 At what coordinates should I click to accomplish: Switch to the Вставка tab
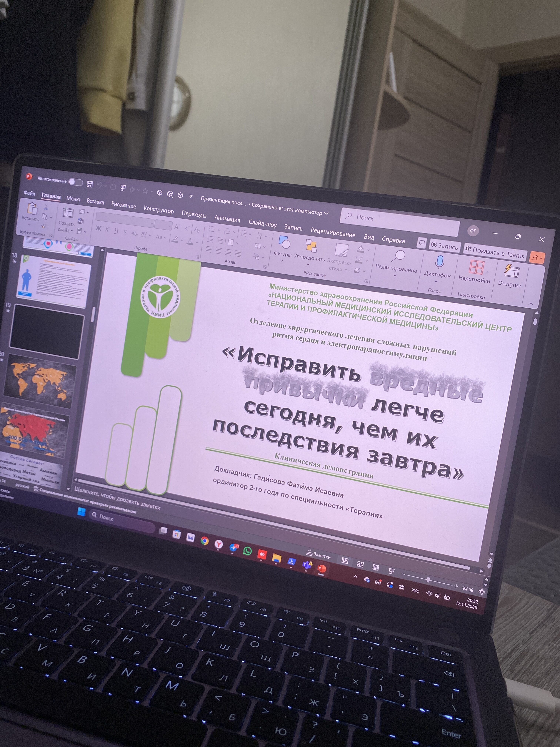95,202
